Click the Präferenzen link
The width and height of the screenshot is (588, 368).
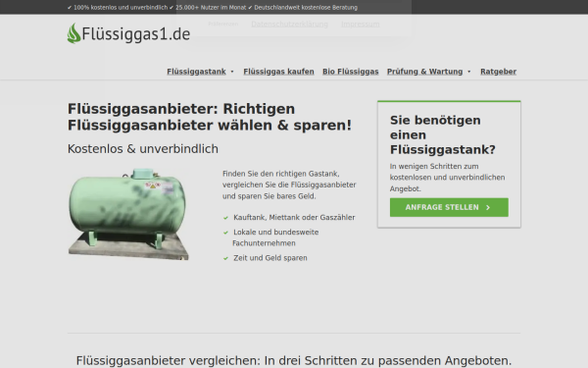223,24
